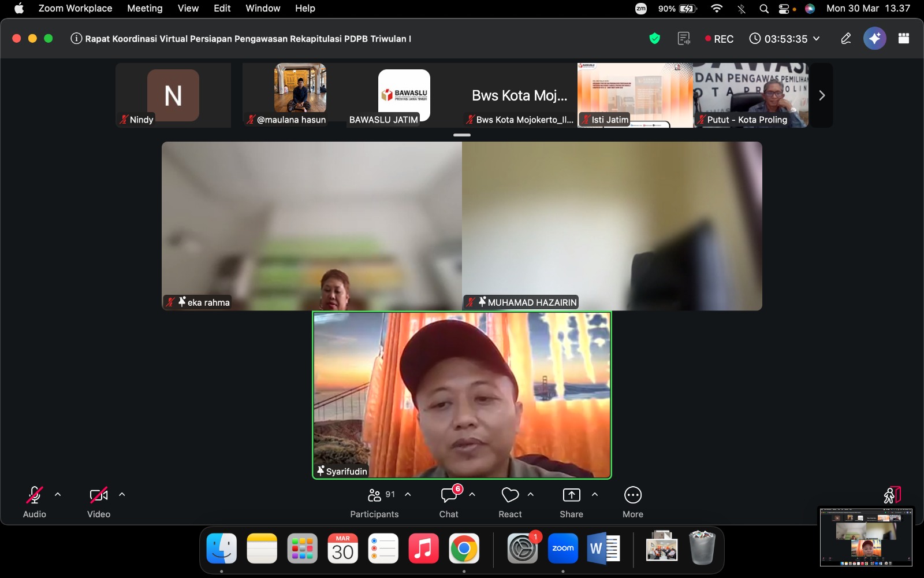The height and width of the screenshot is (578, 924).
Task: Open the encryption shield security info
Action: click(x=654, y=39)
